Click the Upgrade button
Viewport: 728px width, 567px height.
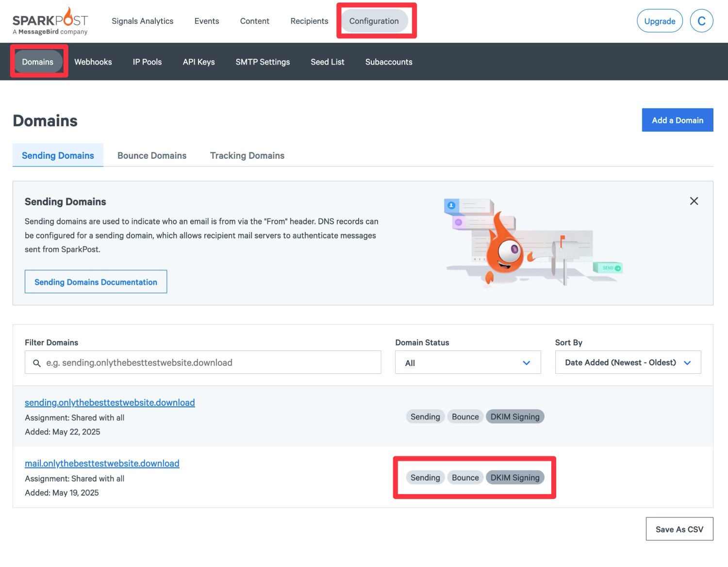(x=660, y=21)
